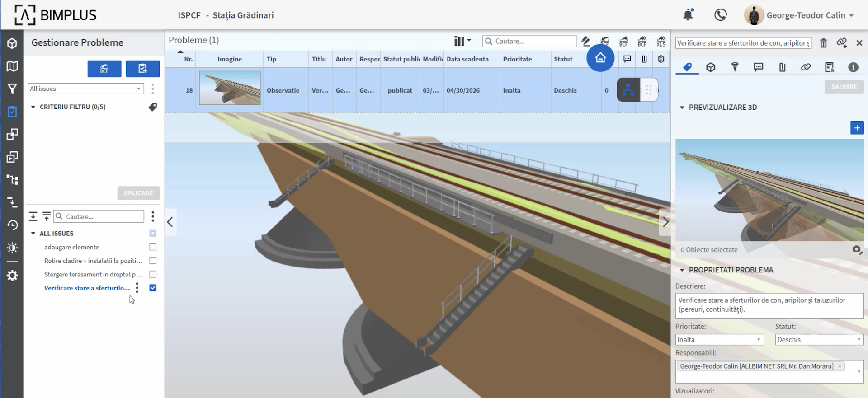Switch to the pin tab in details
This screenshot has height=398, width=868.
tap(735, 67)
